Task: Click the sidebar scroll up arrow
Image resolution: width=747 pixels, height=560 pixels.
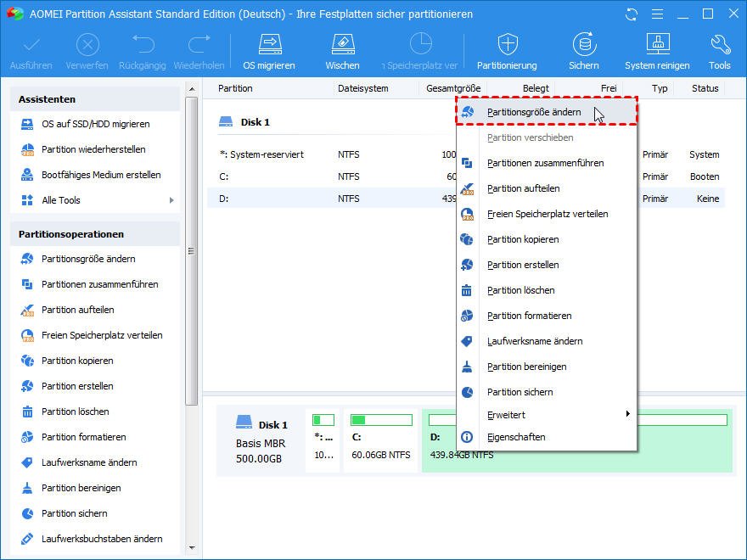Action: click(x=192, y=89)
